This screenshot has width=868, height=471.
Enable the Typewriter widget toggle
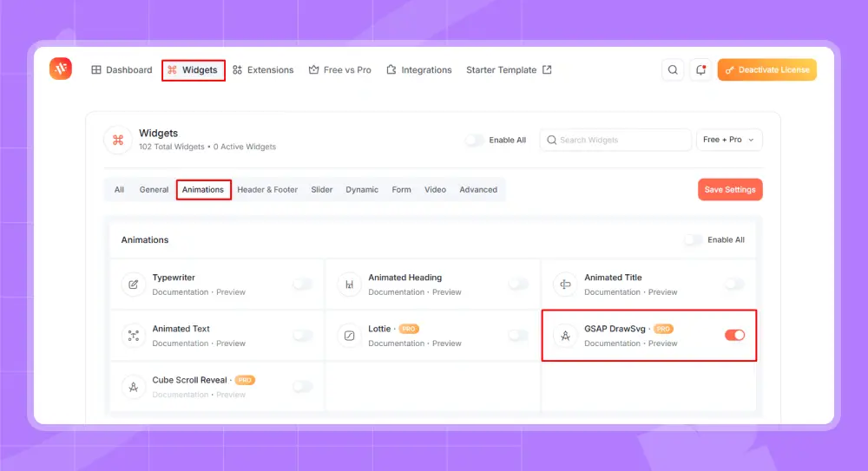(x=302, y=284)
